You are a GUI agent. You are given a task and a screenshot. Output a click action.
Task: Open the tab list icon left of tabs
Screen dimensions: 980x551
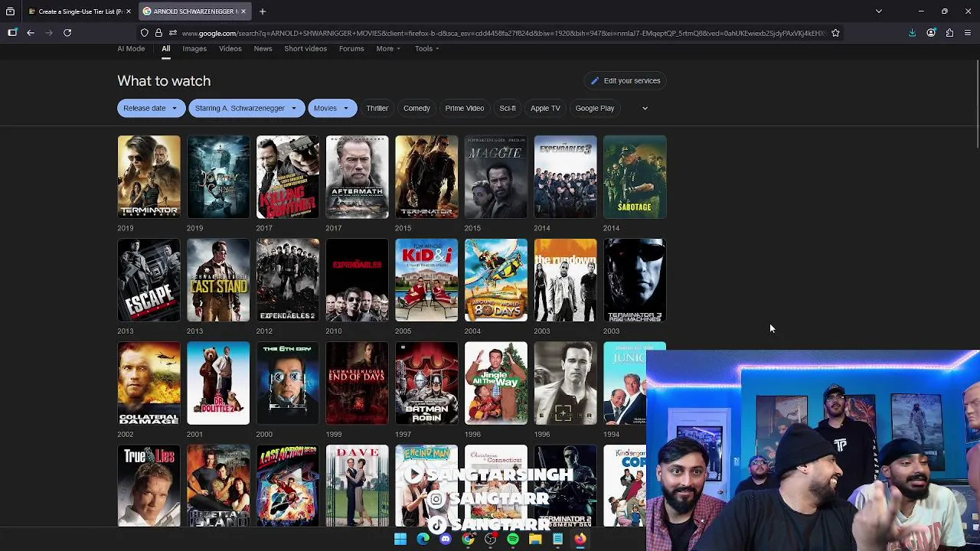coord(10,11)
